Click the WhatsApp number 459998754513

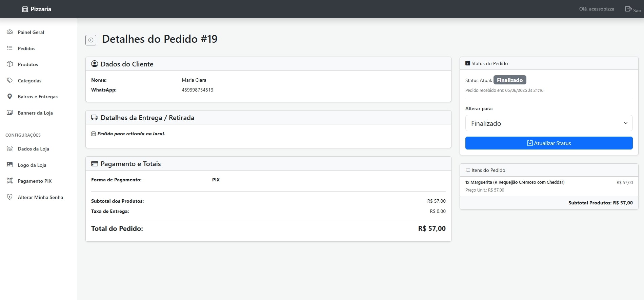click(197, 90)
